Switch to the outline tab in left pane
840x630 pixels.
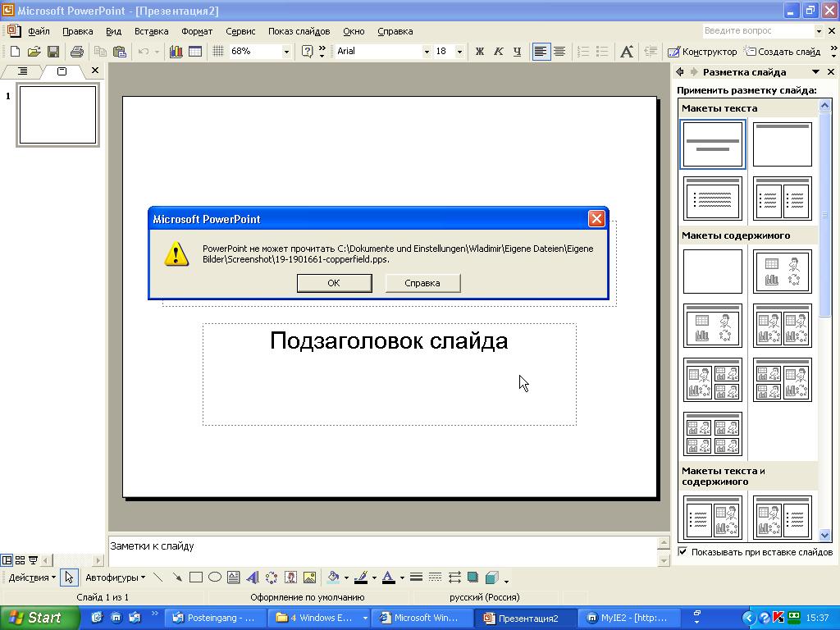[x=22, y=71]
